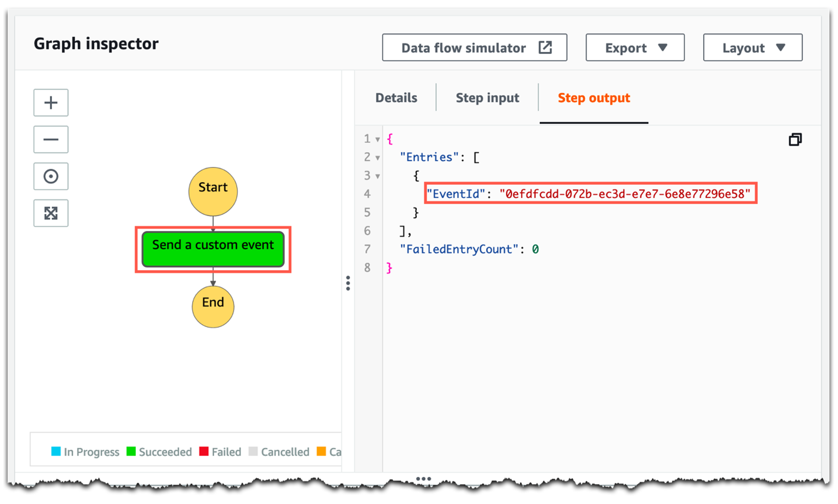Click the End node in graph

tap(213, 306)
